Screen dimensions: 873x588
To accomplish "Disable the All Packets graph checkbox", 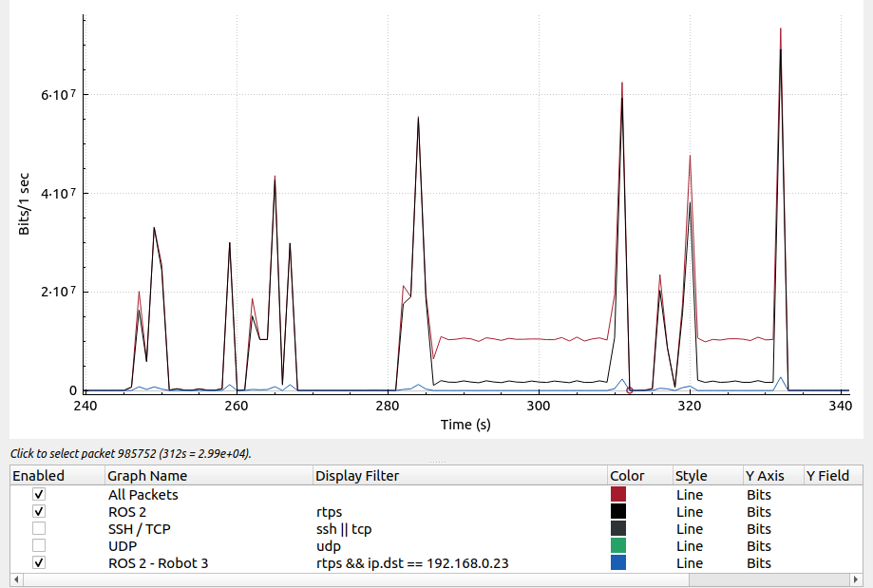I will [x=39, y=495].
